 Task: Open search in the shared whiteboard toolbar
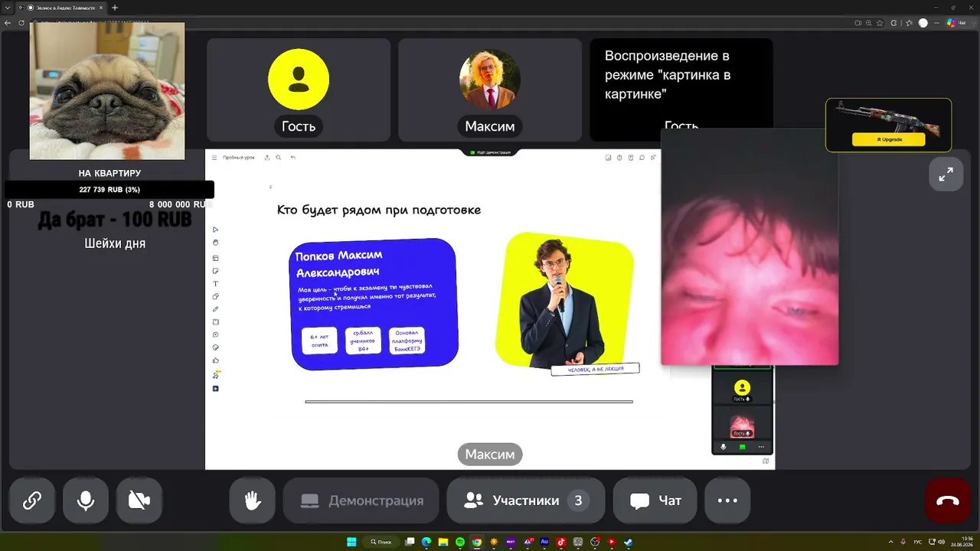(x=278, y=158)
